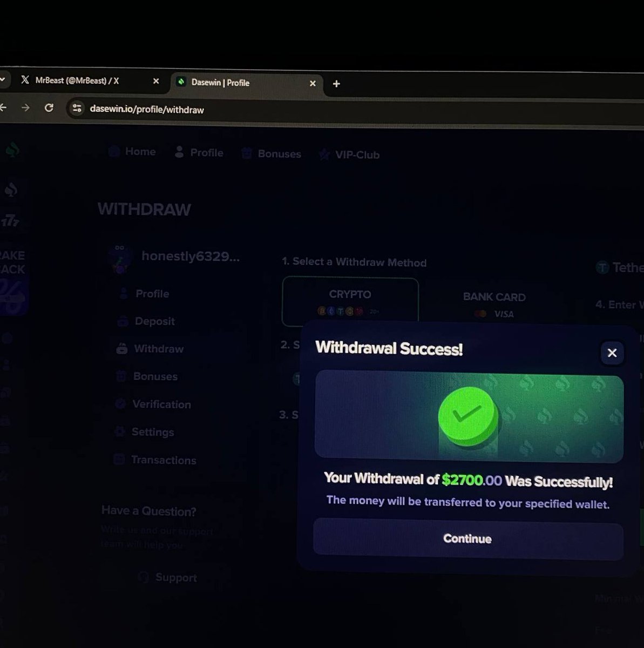Image resolution: width=644 pixels, height=648 pixels.
Task: Click the honestly6329 username text
Action: point(191,256)
